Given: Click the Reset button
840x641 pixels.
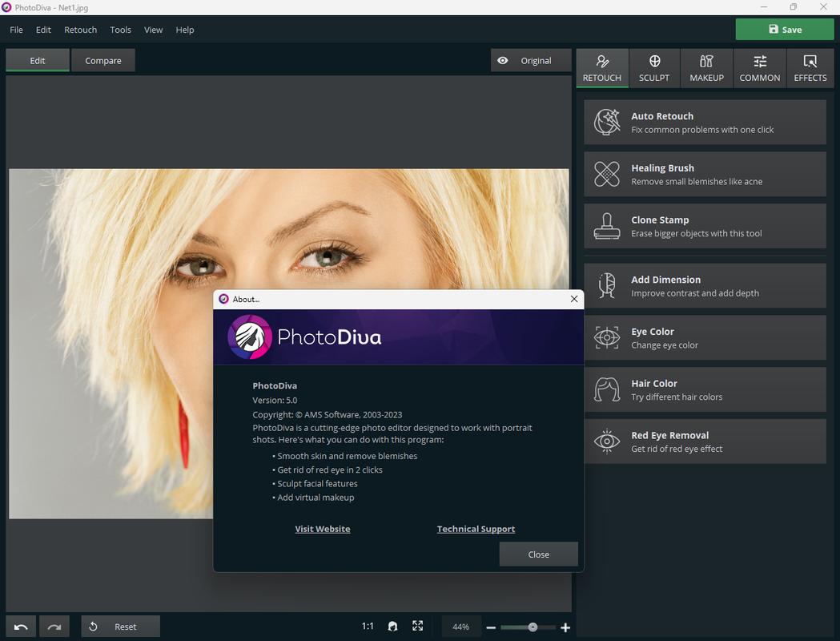Looking at the screenshot, I should (121, 627).
